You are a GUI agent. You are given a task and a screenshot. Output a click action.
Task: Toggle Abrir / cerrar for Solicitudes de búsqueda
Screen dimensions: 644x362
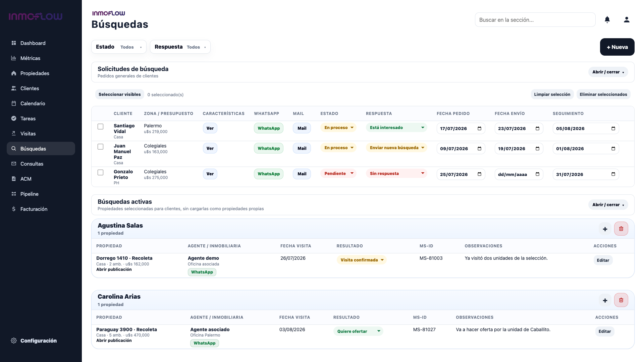[x=608, y=72]
